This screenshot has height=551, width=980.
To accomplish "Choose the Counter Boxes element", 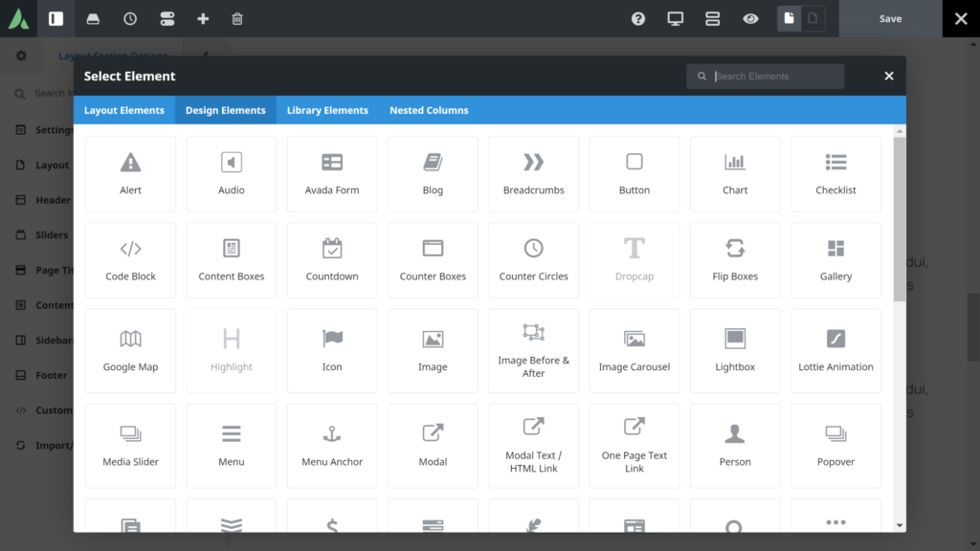I will pyautogui.click(x=433, y=260).
